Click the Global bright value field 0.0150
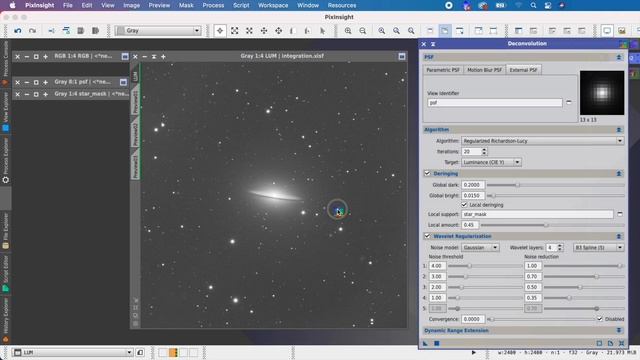Viewport: 640px width, 360px height. [473, 196]
